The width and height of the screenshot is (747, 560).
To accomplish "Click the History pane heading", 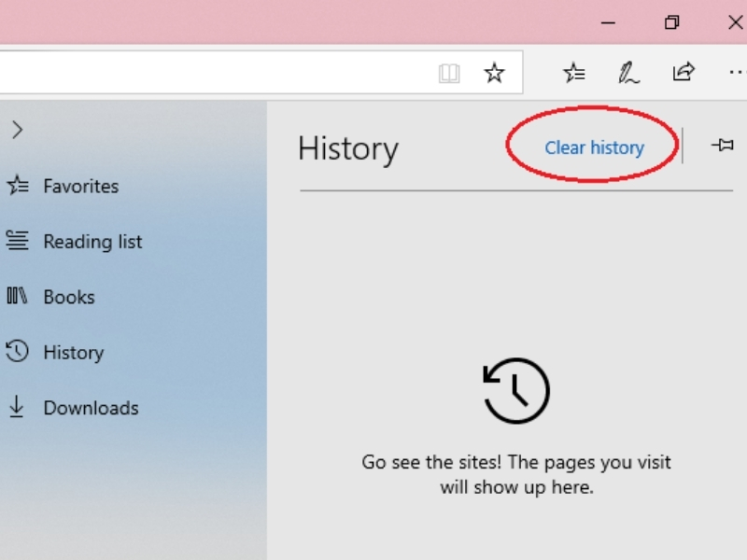I will pos(348,149).
